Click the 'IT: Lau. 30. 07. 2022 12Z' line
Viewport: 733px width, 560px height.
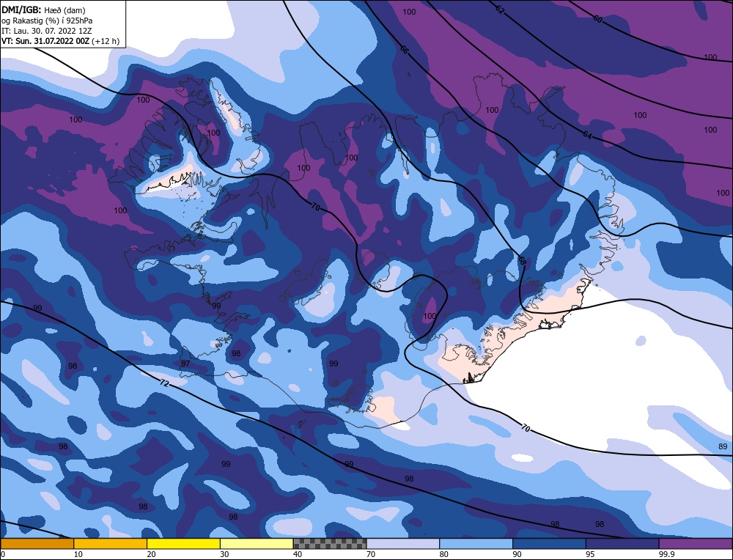[46, 31]
